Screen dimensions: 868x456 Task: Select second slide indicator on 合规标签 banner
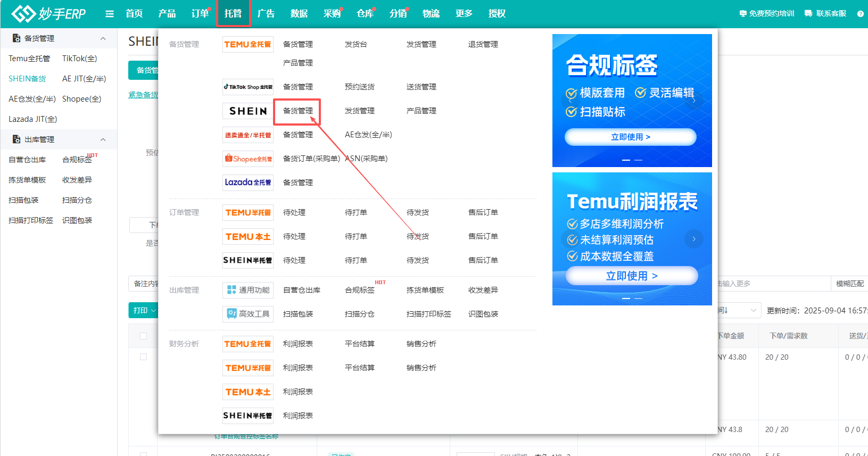(x=638, y=160)
